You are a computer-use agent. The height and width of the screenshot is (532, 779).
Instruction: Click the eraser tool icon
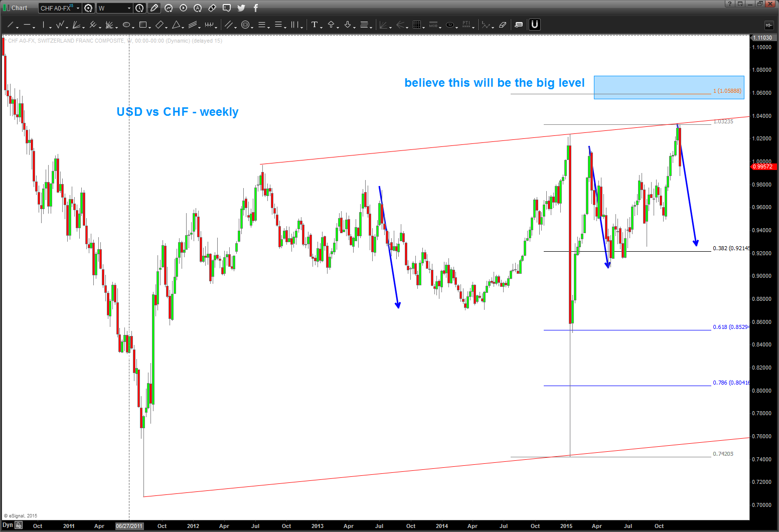(503, 25)
